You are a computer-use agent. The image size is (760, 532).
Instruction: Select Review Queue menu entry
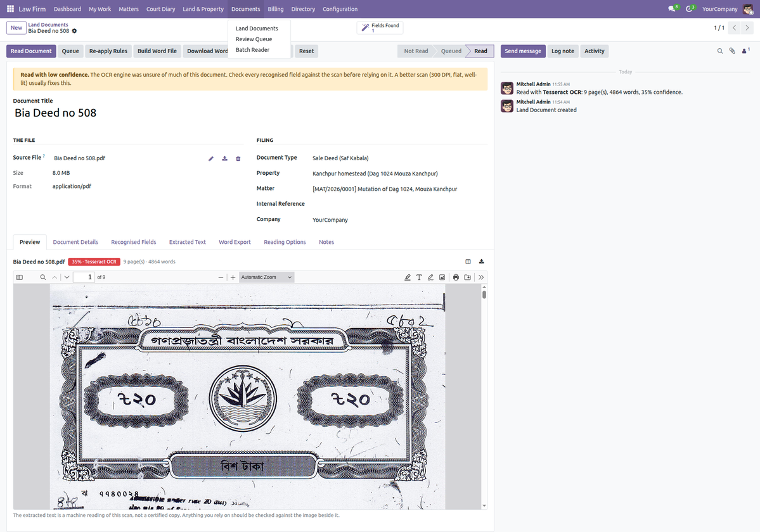[x=254, y=39]
